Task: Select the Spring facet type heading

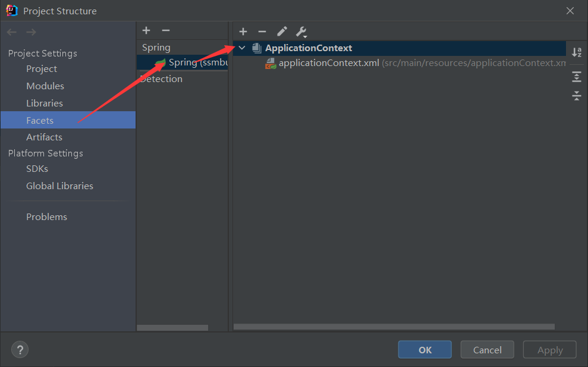Action: (x=156, y=48)
